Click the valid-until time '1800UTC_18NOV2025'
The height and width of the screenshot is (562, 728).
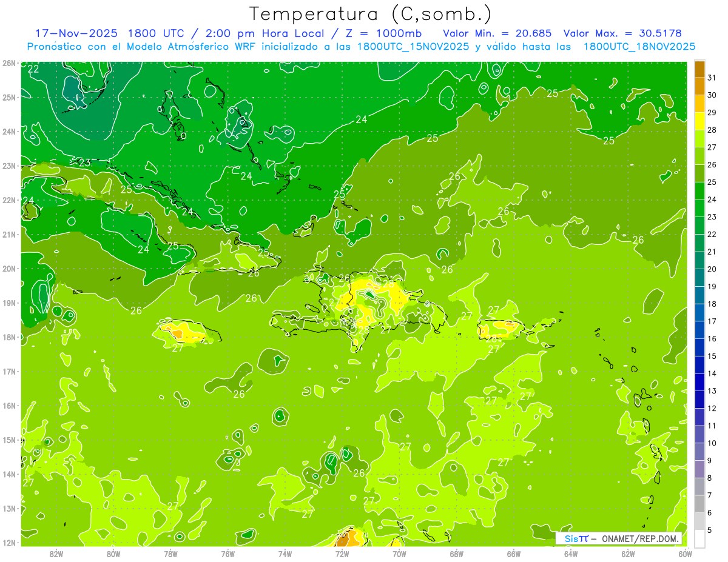[x=639, y=47]
